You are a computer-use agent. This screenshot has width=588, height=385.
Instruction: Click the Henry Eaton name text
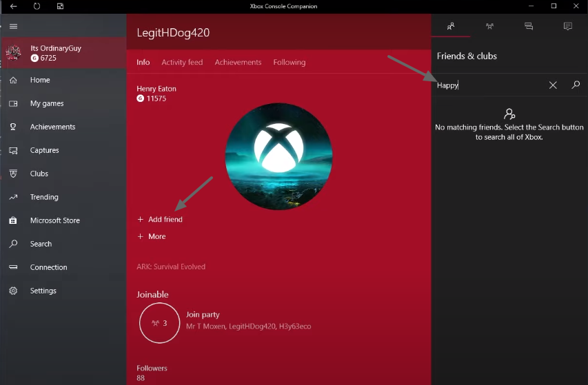coord(156,89)
